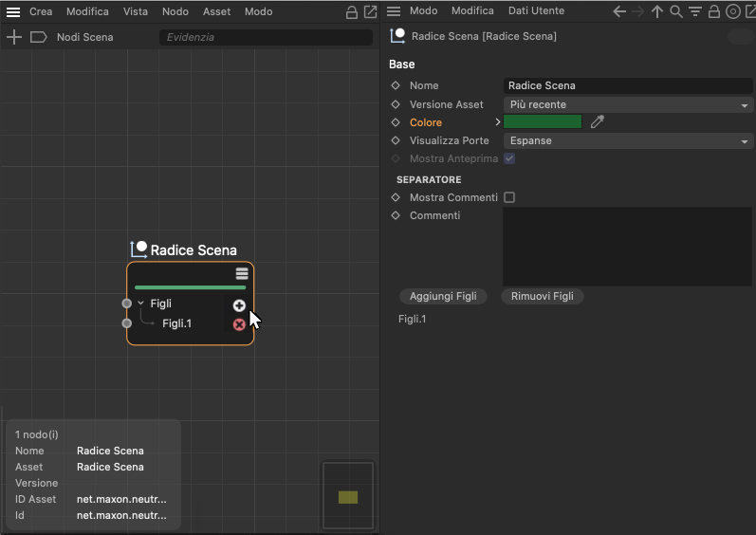This screenshot has width=756, height=535.
Task: Open the node editor Modifica menu
Action: pos(87,11)
